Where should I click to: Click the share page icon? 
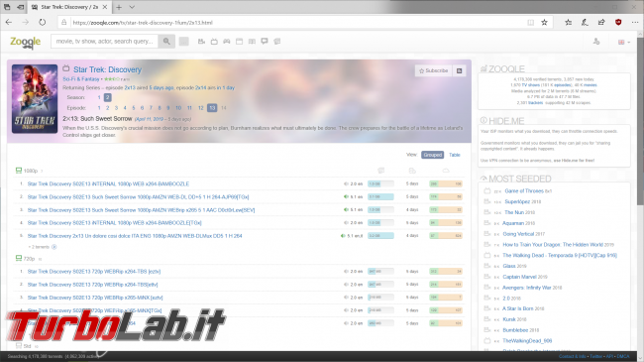pos(601,22)
